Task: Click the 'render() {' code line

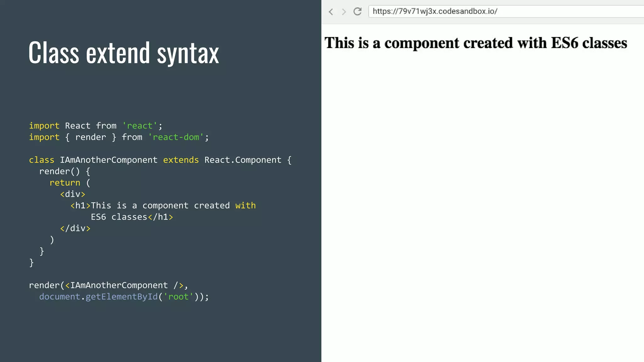Action: pyautogui.click(x=65, y=171)
